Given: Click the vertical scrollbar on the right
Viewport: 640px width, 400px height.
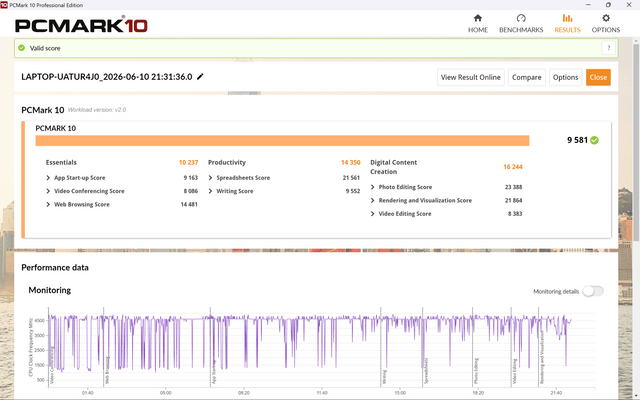Looking at the screenshot, I should 636,139.
